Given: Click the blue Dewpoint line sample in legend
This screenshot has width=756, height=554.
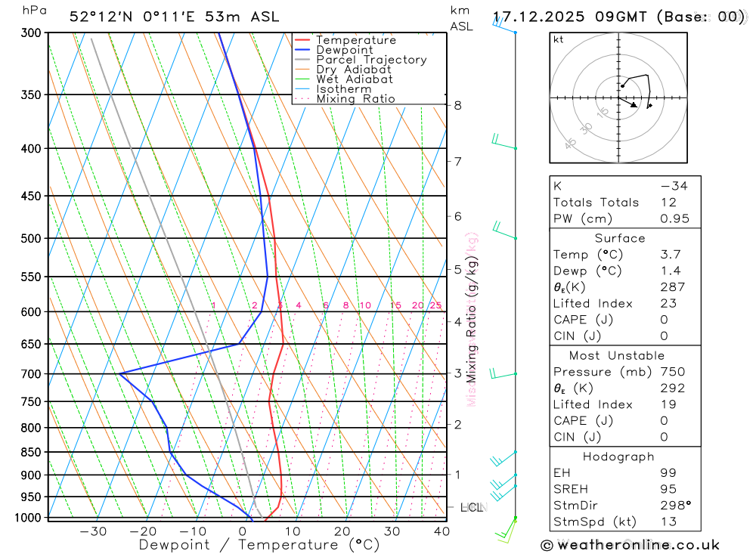Looking at the screenshot, I should click(302, 50).
